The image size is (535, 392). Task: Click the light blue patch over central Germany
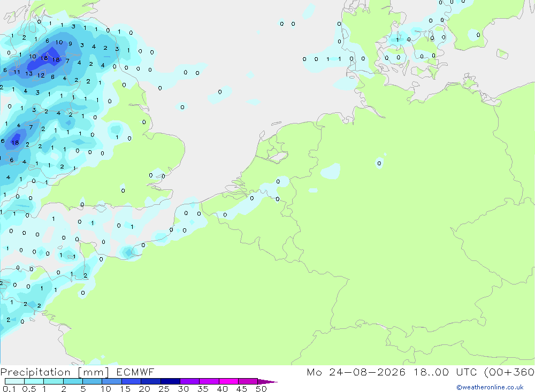pos(331,171)
